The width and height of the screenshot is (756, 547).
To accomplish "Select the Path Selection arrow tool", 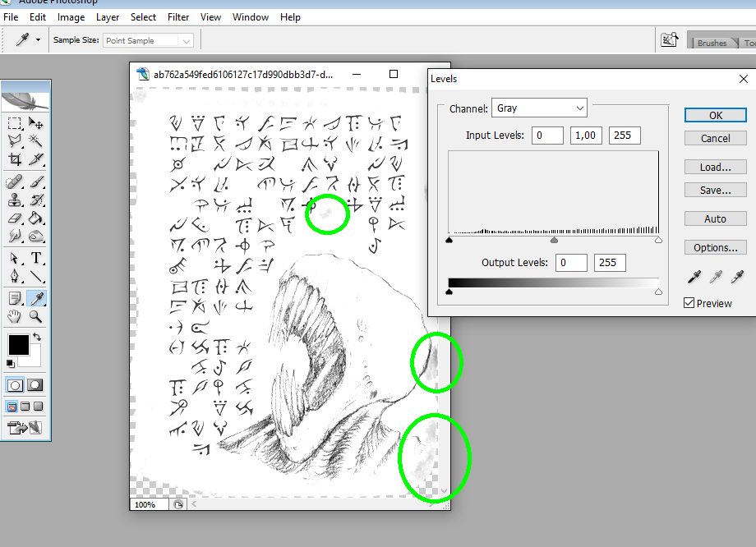I will [x=15, y=259].
